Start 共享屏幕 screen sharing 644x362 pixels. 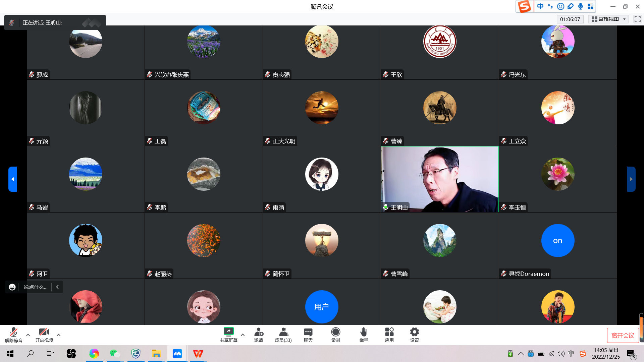228,335
